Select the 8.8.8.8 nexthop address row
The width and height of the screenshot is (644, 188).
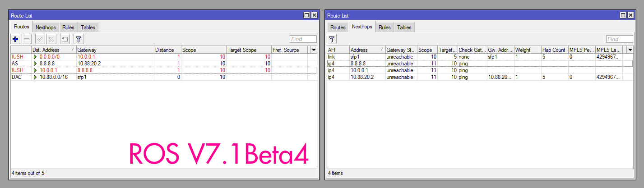tap(480, 64)
